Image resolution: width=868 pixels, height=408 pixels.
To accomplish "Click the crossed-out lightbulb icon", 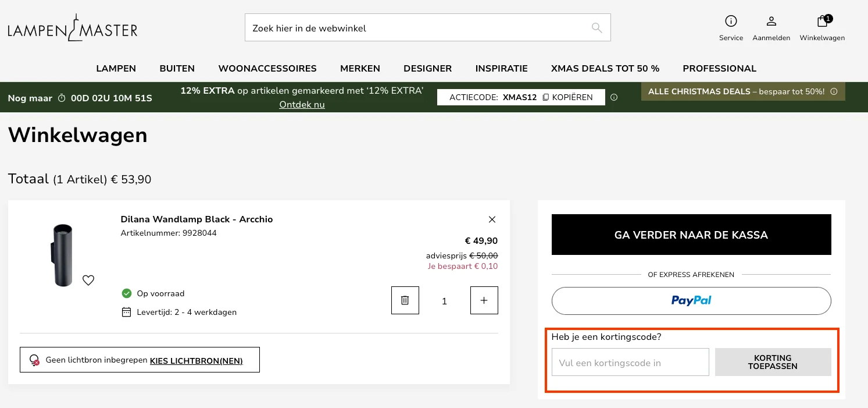I will pyautogui.click(x=35, y=360).
